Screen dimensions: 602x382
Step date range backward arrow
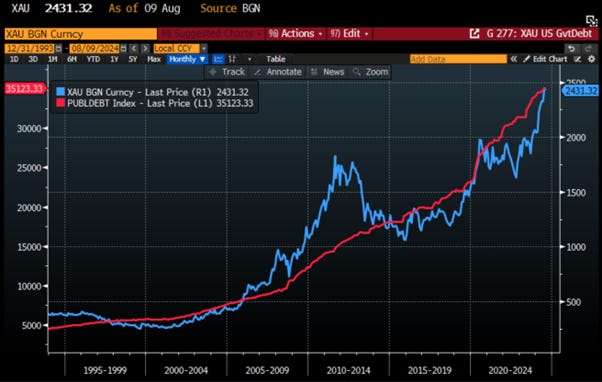click(x=134, y=48)
